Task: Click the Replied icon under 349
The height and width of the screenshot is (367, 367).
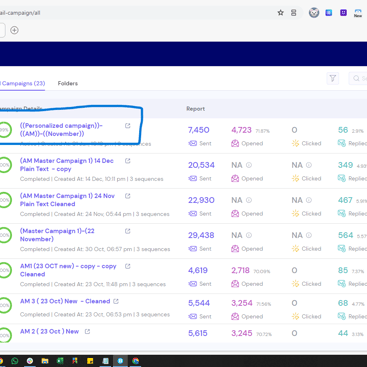Action: pos(342,178)
